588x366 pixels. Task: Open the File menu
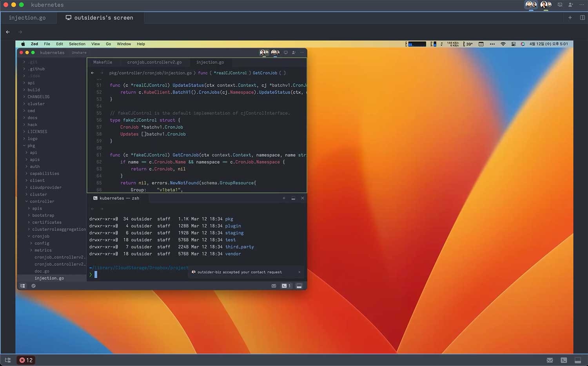click(x=47, y=44)
